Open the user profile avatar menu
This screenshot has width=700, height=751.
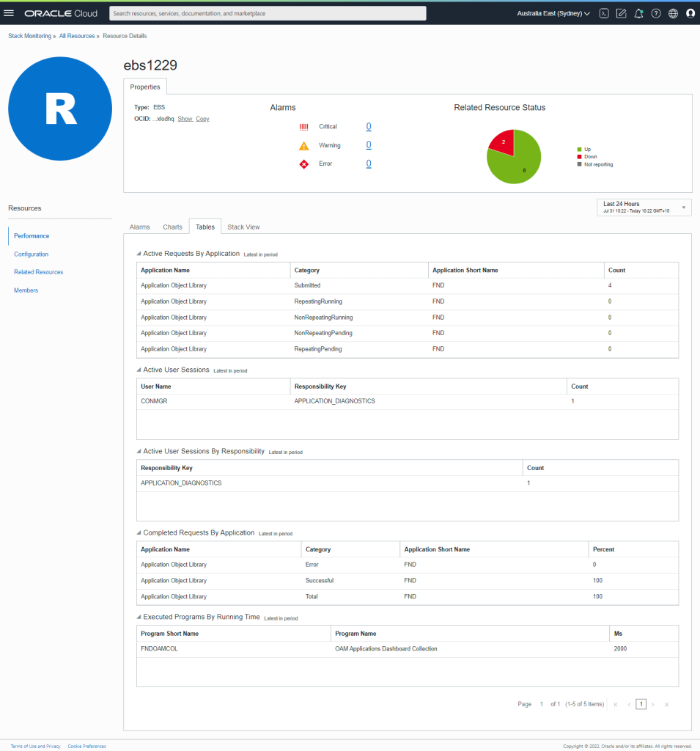690,13
